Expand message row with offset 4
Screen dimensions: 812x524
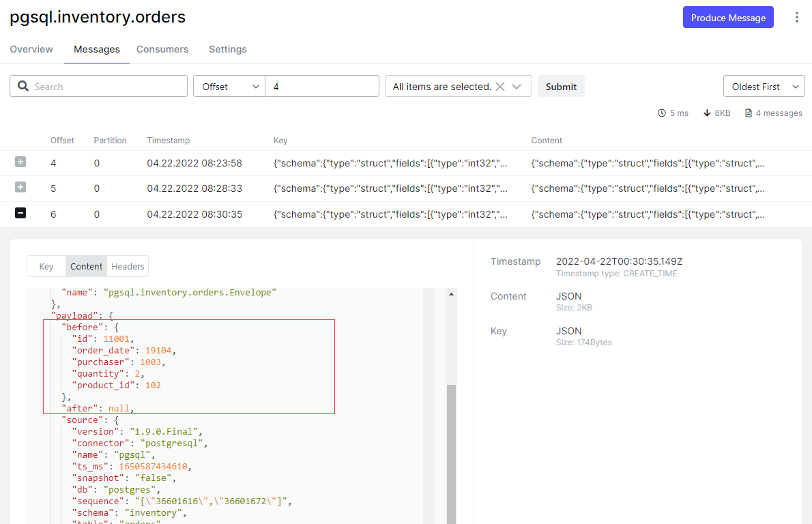[x=20, y=162]
